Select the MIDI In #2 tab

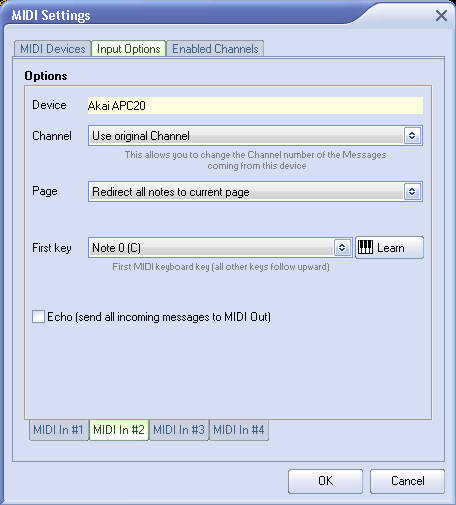click(119, 430)
